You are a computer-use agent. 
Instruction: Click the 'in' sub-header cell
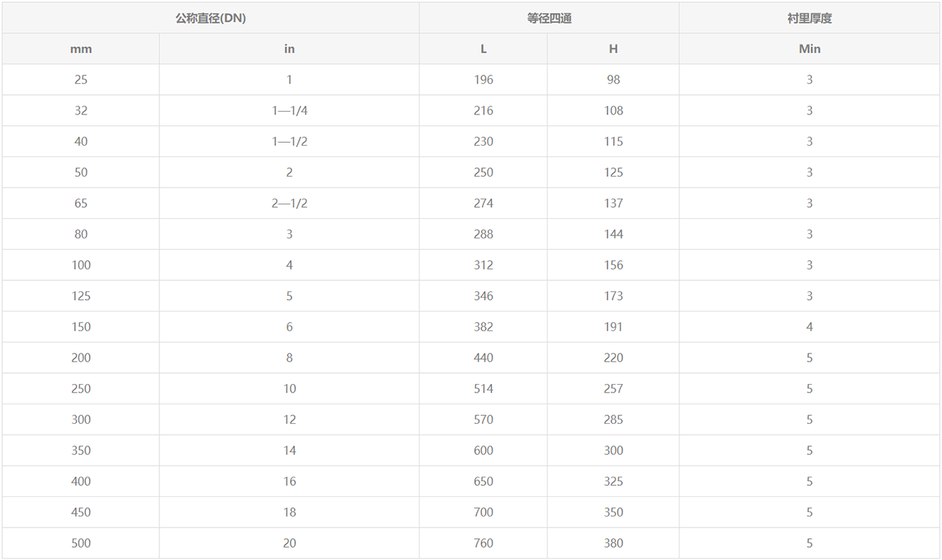[289, 49]
